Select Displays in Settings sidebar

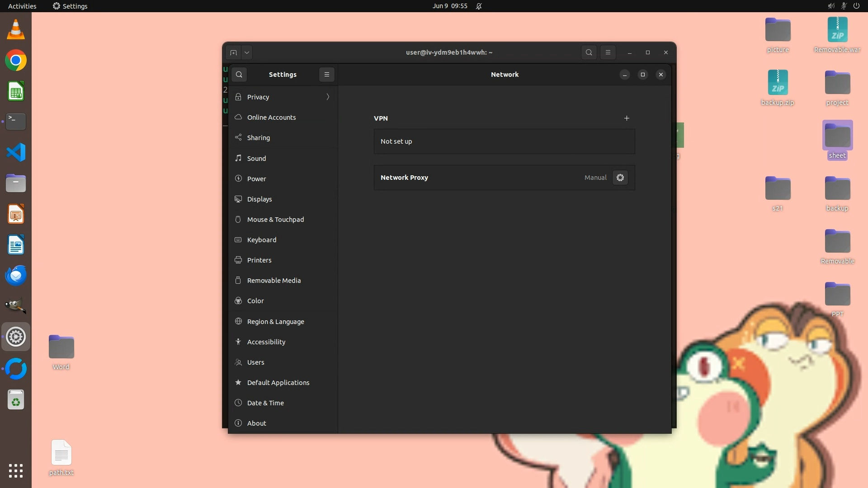point(259,199)
